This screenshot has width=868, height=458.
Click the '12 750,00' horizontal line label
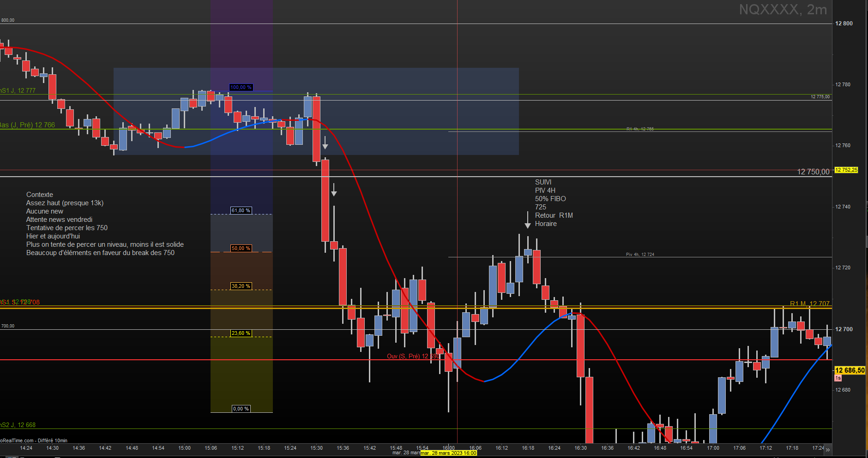pos(813,172)
